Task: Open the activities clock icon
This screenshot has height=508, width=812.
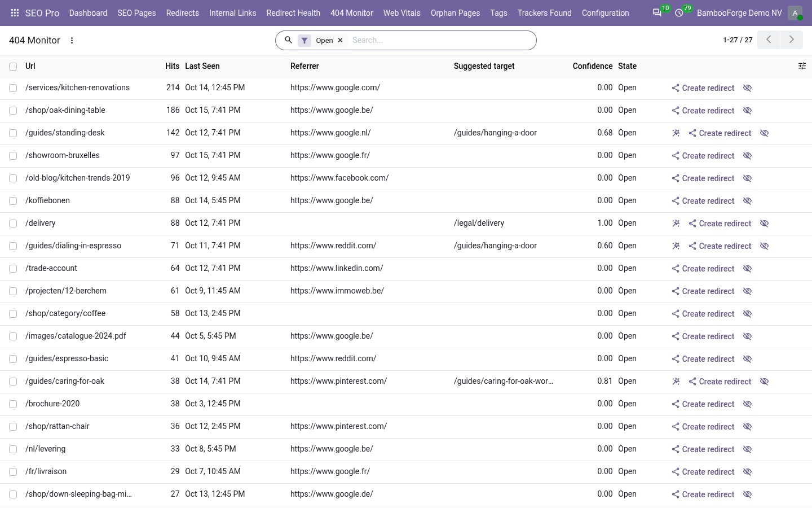Action: coord(679,13)
